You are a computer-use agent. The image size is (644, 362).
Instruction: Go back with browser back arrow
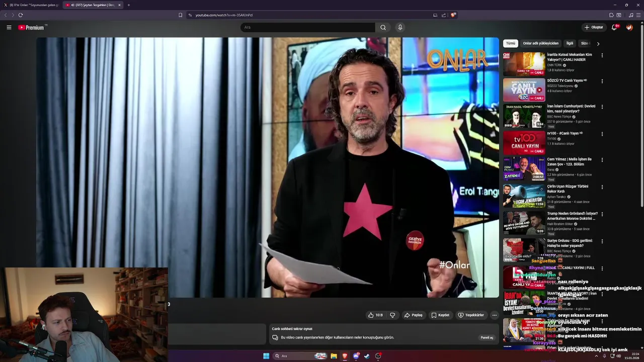(6, 15)
